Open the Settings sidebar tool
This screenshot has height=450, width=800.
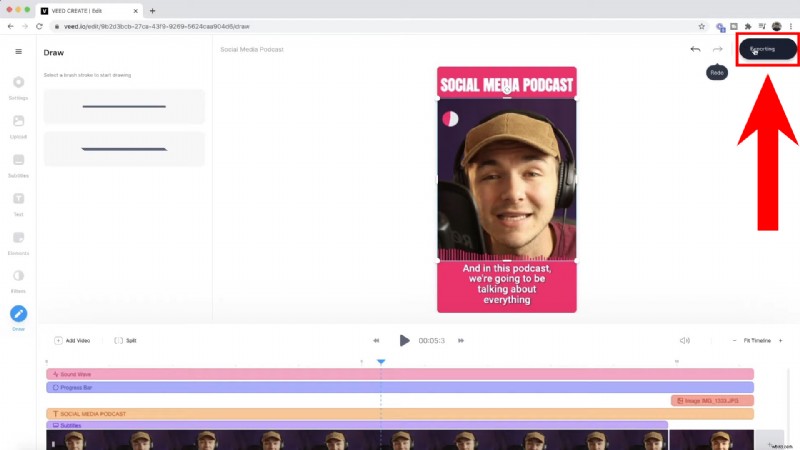point(18,87)
